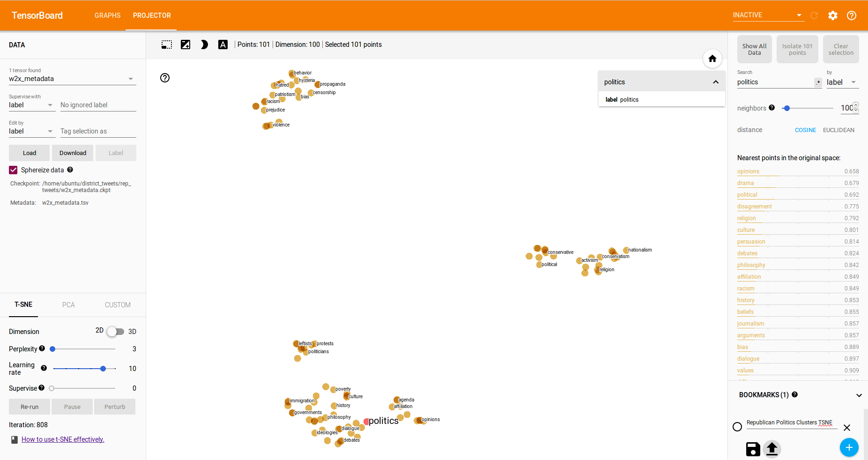Viewport: 868px width, 460px height.
Task: Show Sphereize data help tooltip icon
Action: tap(70, 170)
